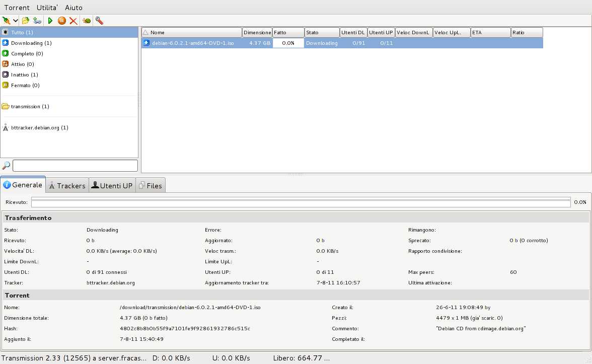Click '0 b (0 corrotto)' wasted value
This screenshot has height=364, width=592.
pyautogui.click(x=529, y=241)
